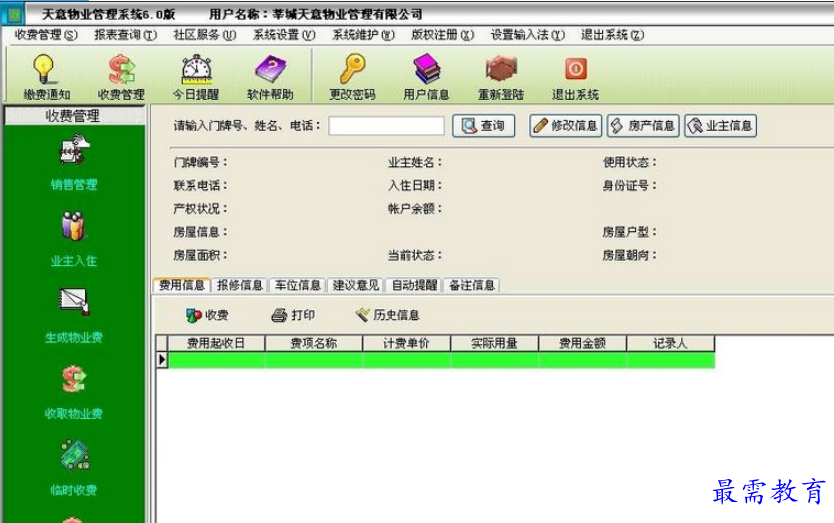Viewport: 834px width, 523px height.
Task: Select 收取物业费 sidebar icon
Action: click(74, 392)
